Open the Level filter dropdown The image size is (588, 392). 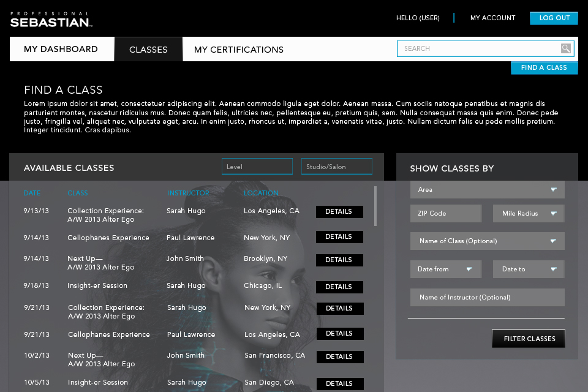tap(257, 167)
